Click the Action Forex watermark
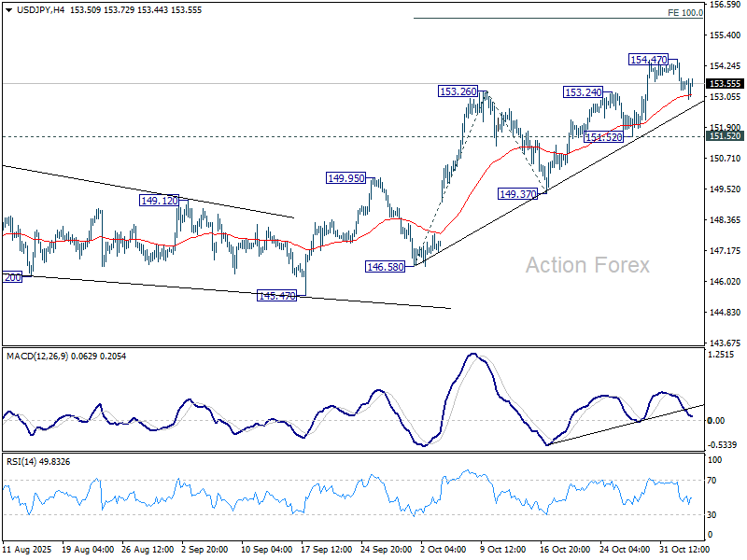 pyautogui.click(x=587, y=266)
